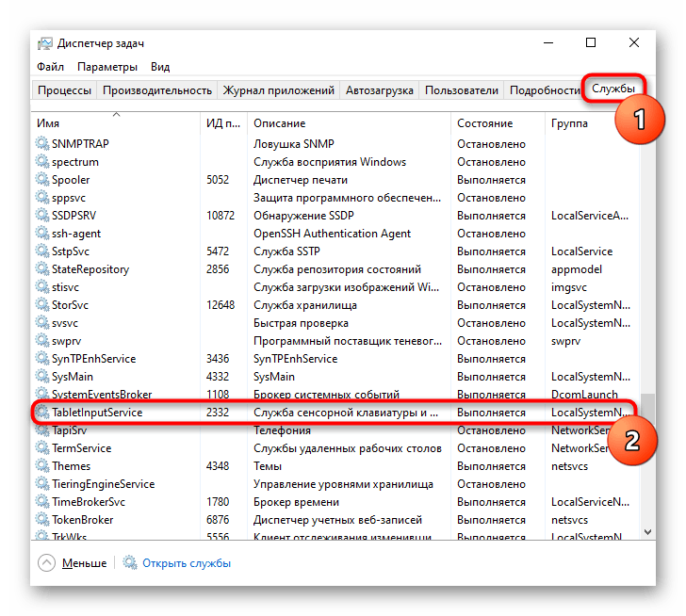Click the Меньше button text
This screenshot has height=616, width=686.
point(84,563)
